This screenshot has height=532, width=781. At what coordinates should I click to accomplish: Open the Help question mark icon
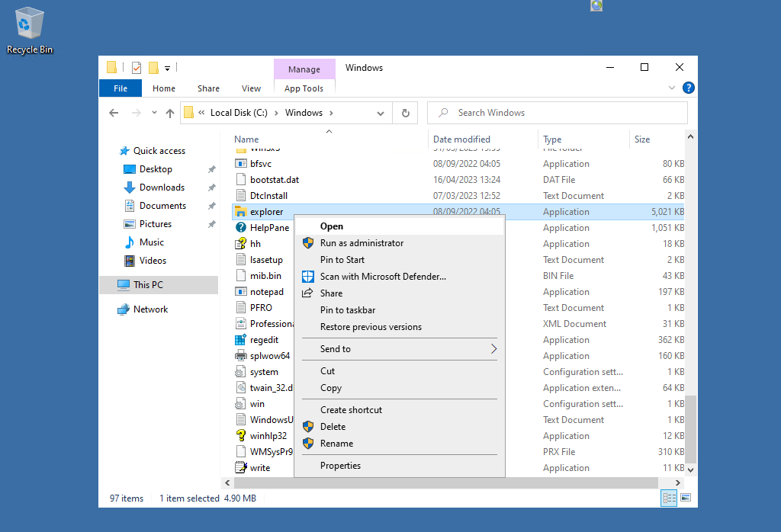click(x=688, y=88)
